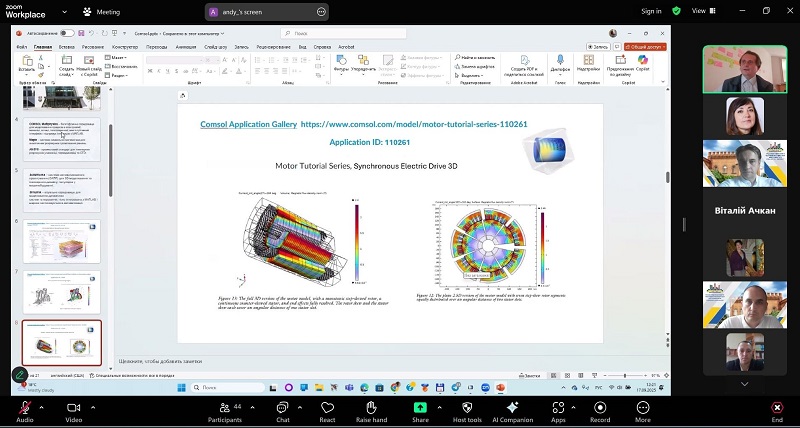Screen dimensions: 800x428
Task: Toggle Notes (Заметки) pane in status bar
Action: coord(529,375)
